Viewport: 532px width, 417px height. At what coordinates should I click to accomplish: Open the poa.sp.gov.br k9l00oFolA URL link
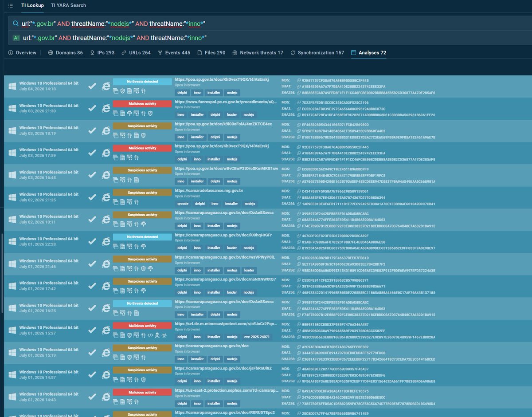click(x=223, y=124)
